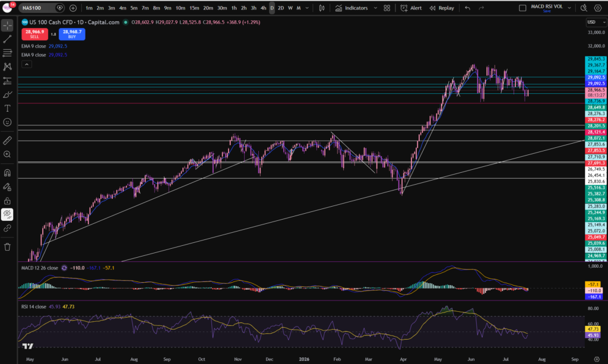The height and width of the screenshot is (364, 608).
Task: Select the 4h timeframe
Action: coord(263,8)
